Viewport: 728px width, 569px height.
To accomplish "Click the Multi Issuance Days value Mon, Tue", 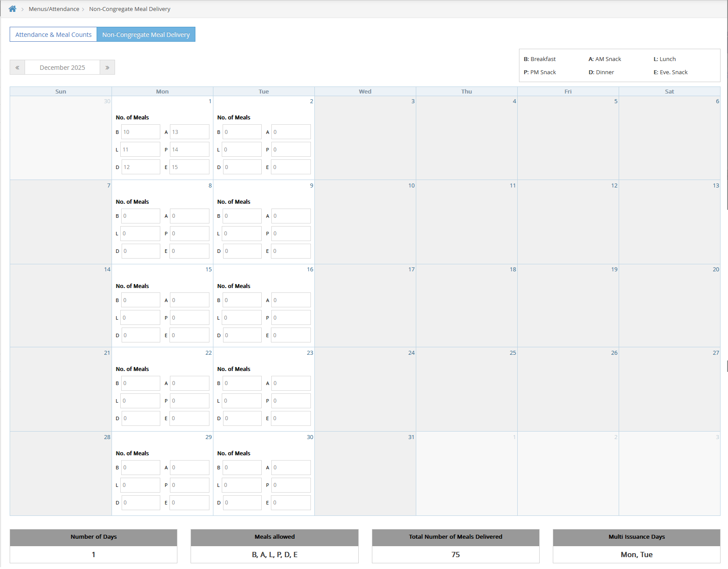I will 636,555.
